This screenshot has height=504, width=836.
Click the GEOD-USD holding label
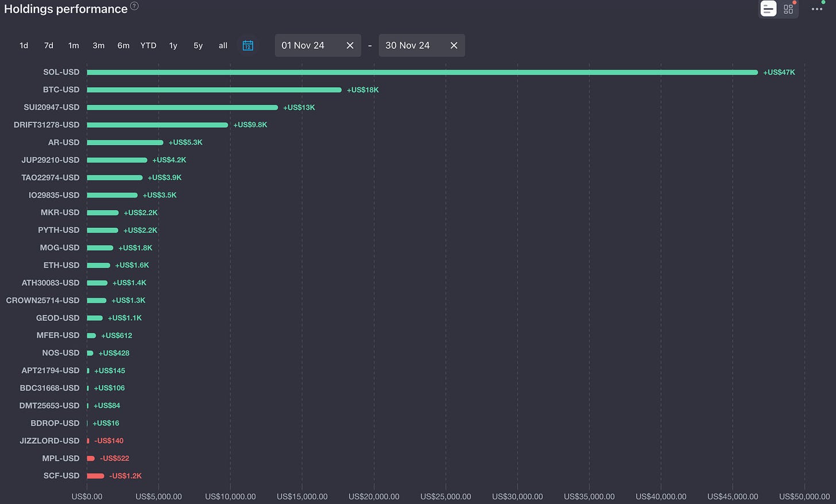(58, 318)
